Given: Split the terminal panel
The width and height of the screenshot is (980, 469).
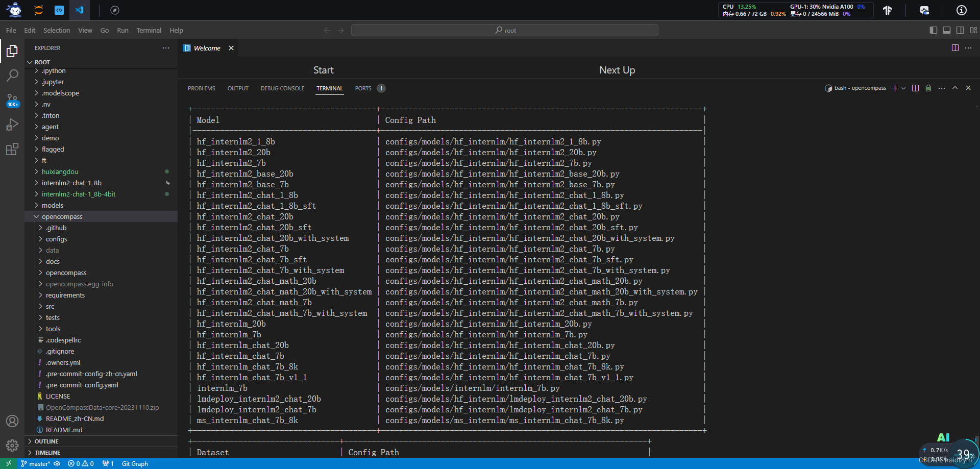Looking at the screenshot, I should point(915,88).
